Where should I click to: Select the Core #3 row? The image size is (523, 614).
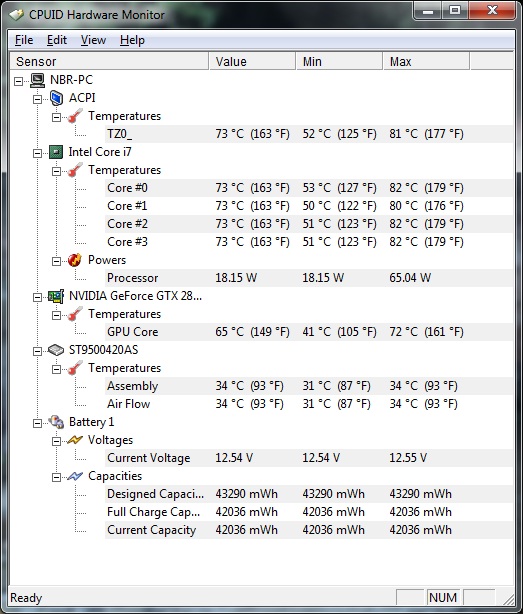(309, 242)
